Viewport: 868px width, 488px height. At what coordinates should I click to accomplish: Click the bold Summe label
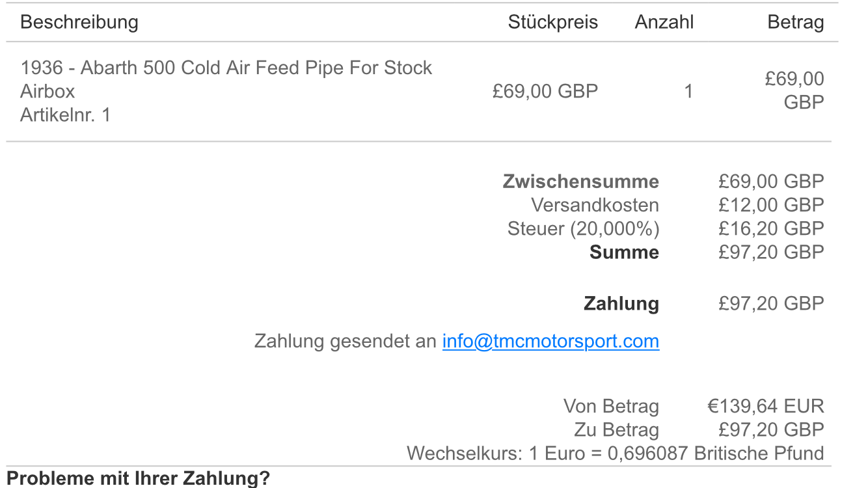[624, 252]
